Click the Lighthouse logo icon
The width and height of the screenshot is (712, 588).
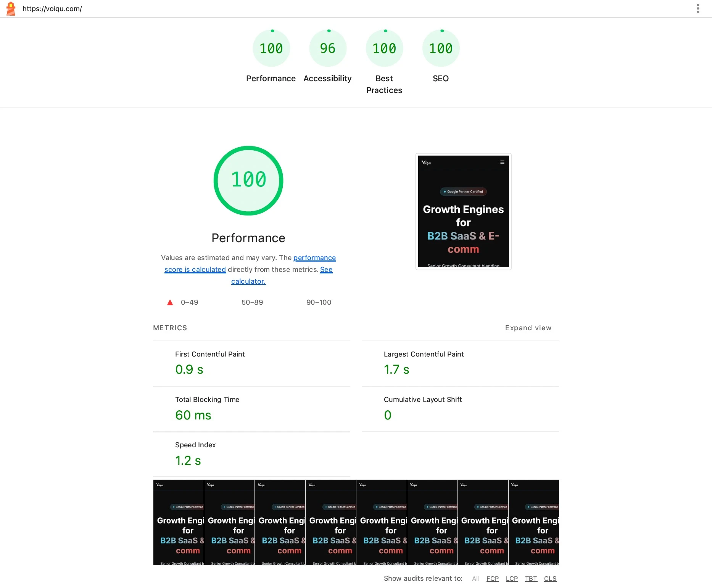click(11, 8)
